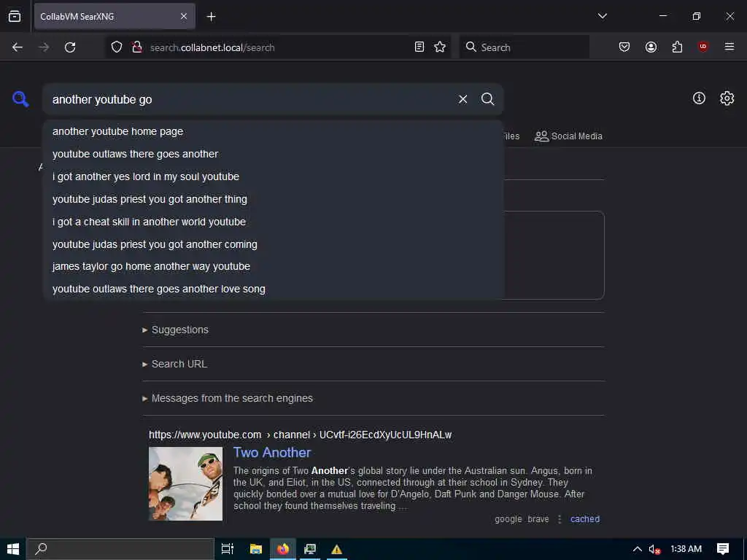
Task: Open the Firefox hamburger menu
Action: 729,47
